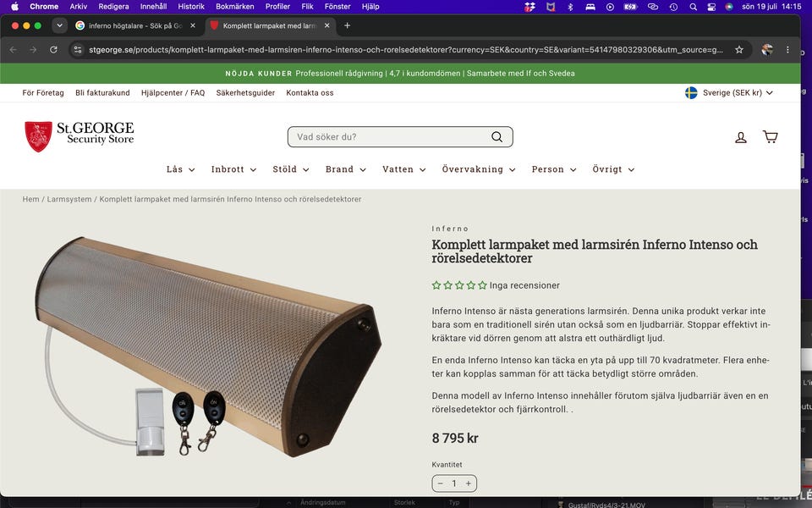
Task: Click the battery status icon
Action: 630,7
